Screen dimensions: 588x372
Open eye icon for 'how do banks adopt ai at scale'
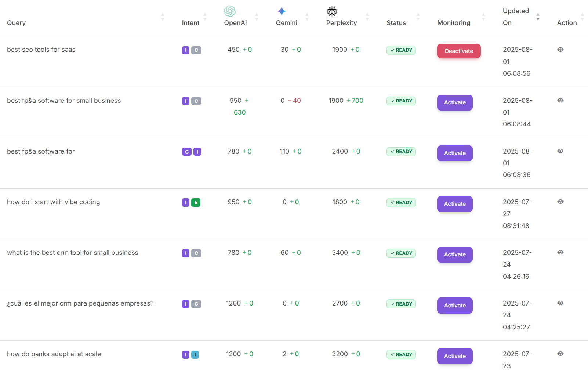[x=560, y=354]
